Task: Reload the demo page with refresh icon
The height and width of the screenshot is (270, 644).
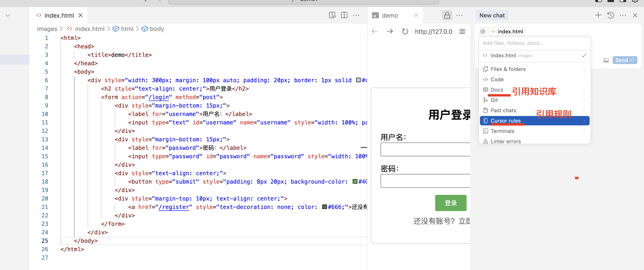Action: pyautogui.click(x=405, y=31)
